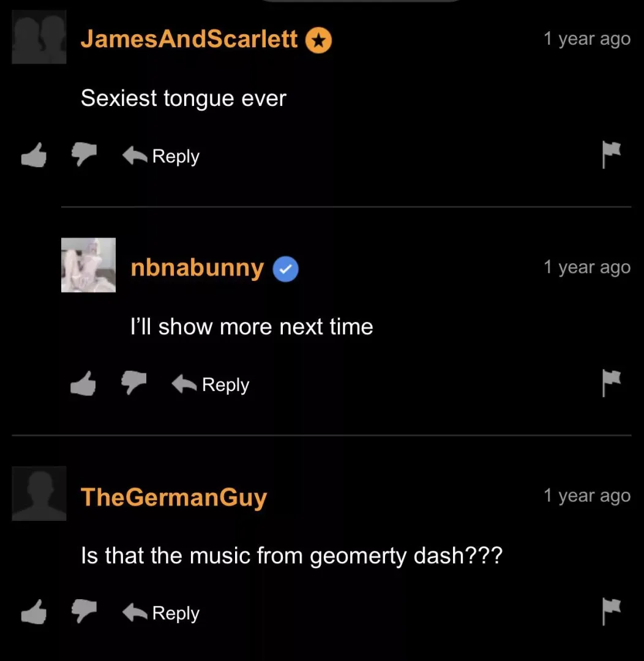This screenshot has height=661, width=644.
Task: Thumbs down the nbnabunny reply
Action: tap(133, 383)
